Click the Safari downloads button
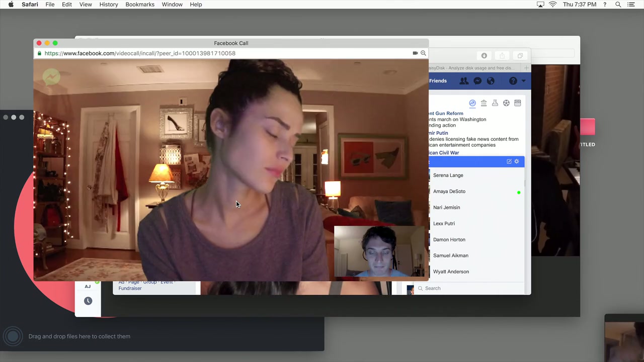The image size is (644, 362). click(484, 56)
